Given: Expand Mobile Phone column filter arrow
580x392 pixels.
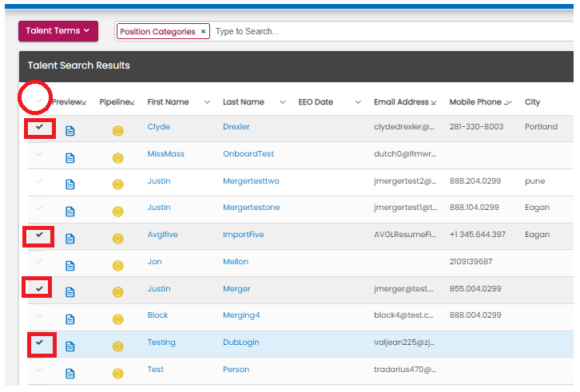Looking at the screenshot, I should [509, 102].
